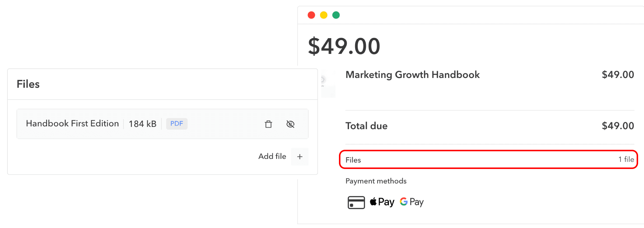Viewport: 644px width, 228px height.
Task: Click the 184 kB file size text
Action: [x=142, y=124]
